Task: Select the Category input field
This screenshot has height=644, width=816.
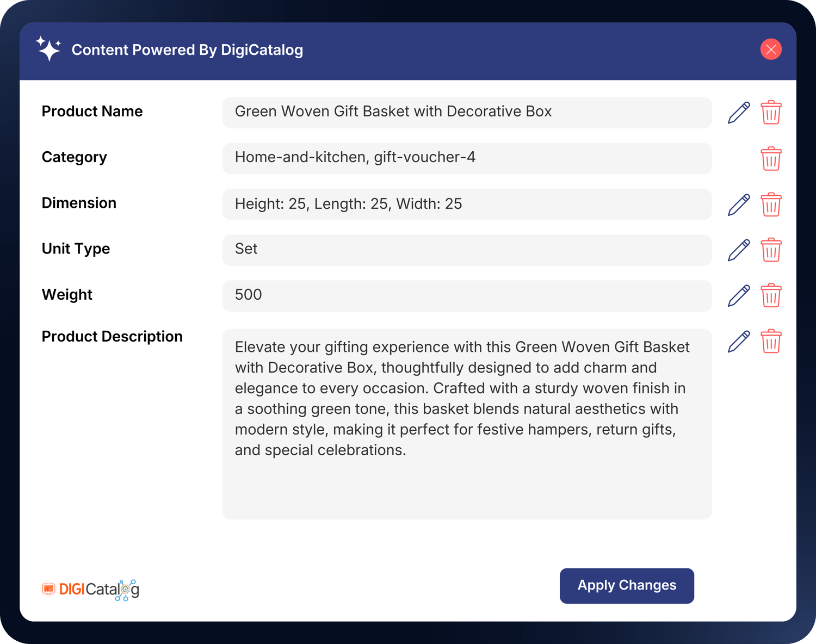Action: (x=466, y=158)
